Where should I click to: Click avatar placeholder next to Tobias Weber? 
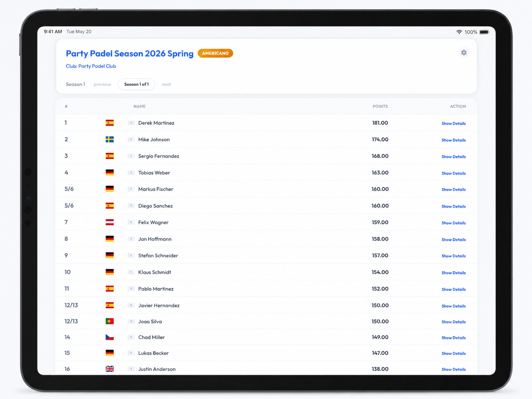click(131, 173)
